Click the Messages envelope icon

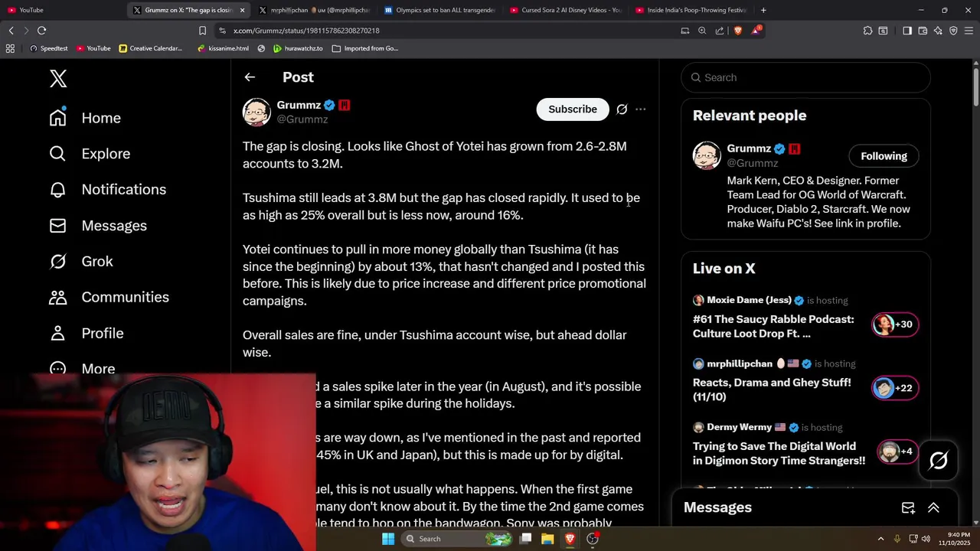(58, 226)
